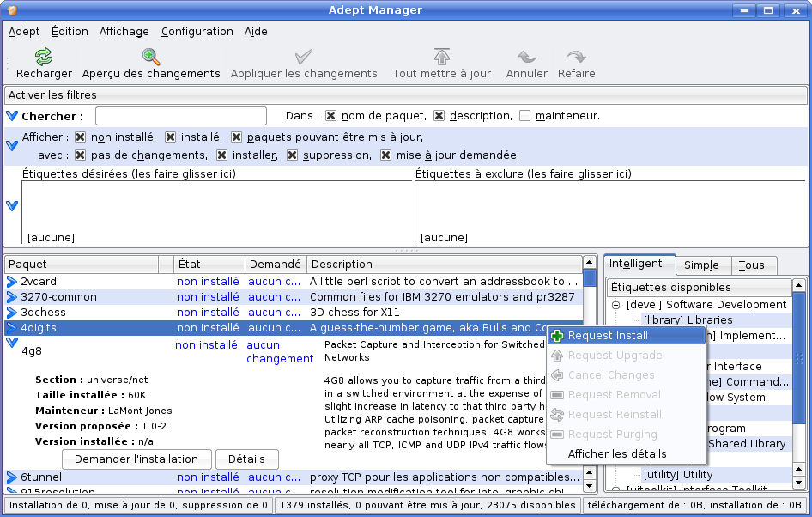Sort by the État column header
This screenshot has width=812, height=517.
[x=209, y=265]
